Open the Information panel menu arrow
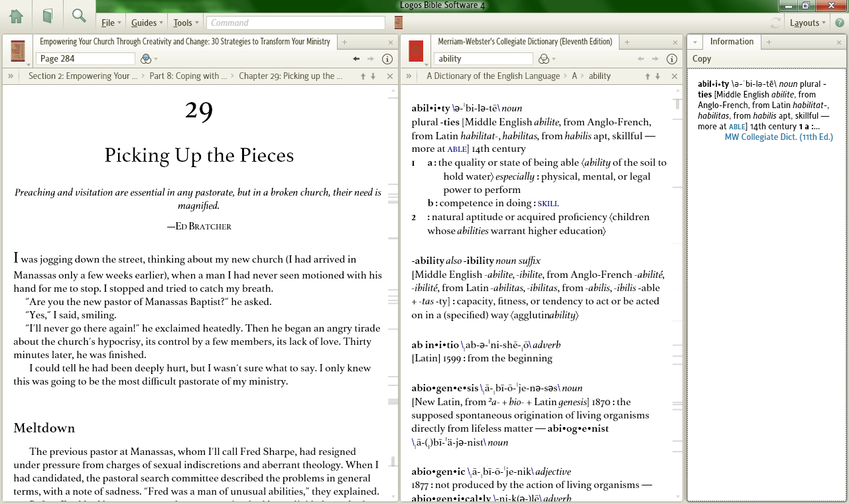 click(x=694, y=42)
